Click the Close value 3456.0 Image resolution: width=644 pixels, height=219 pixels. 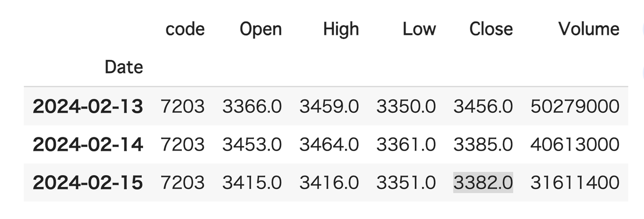(x=483, y=107)
